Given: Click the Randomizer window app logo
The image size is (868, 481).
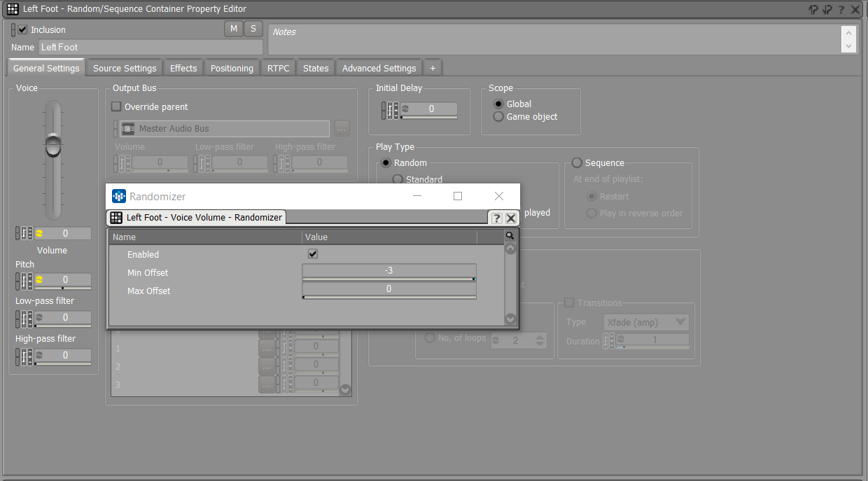Looking at the screenshot, I should [119, 197].
